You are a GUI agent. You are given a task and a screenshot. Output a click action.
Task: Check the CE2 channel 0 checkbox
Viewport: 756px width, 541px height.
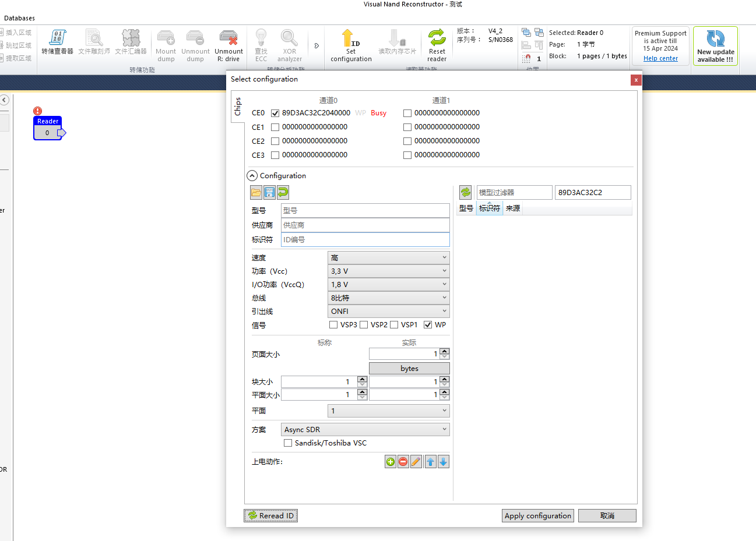(275, 141)
